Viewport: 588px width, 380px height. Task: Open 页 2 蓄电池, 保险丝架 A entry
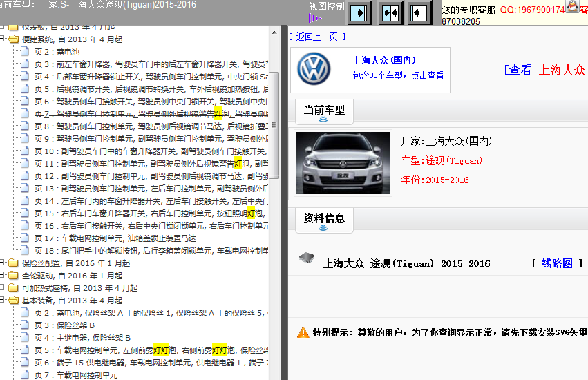pos(151,313)
